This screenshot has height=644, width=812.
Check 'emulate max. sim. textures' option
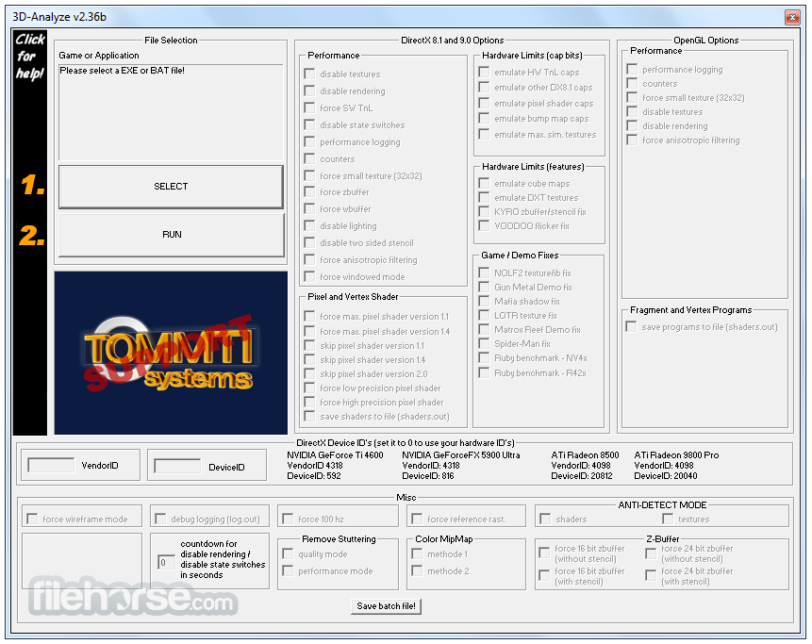coord(484,134)
